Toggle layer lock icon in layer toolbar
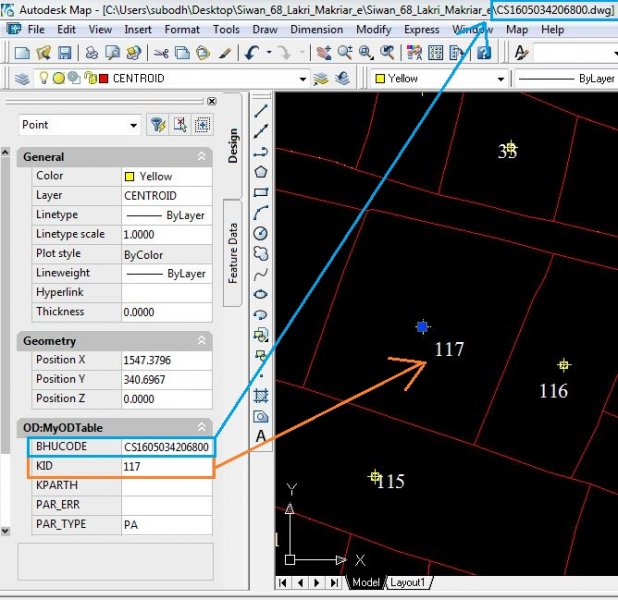Viewport: 618px width, 600px height. point(91,78)
